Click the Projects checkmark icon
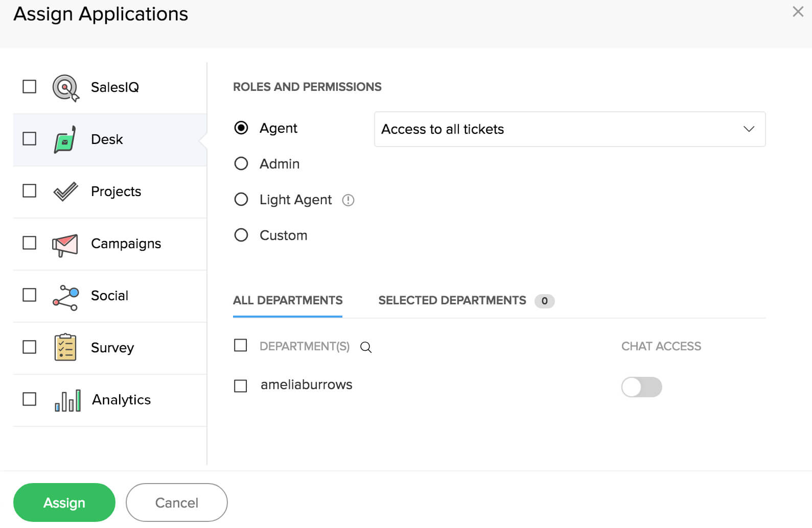Viewport: 812px width, 528px height. click(65, 191)
